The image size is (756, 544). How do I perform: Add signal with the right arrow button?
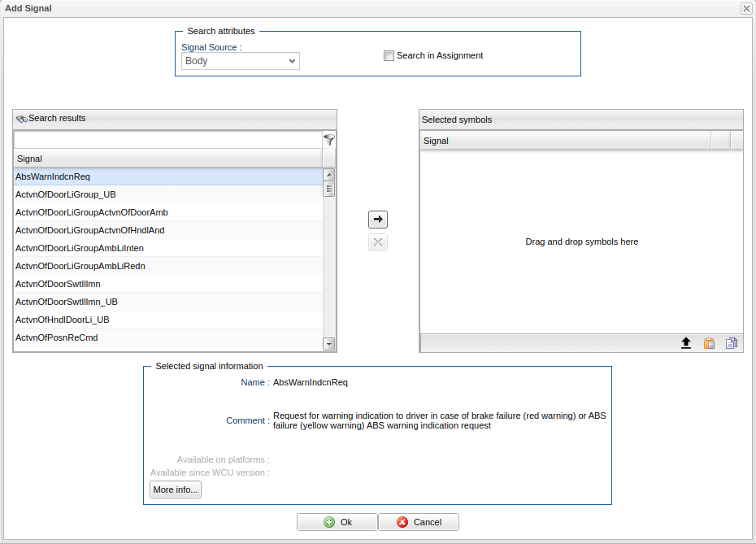coord(378,220)
